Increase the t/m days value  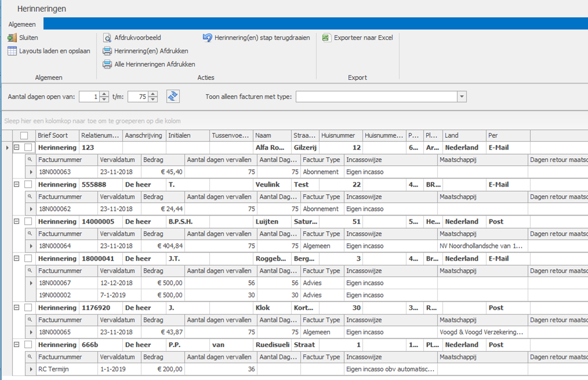point(153,94)
